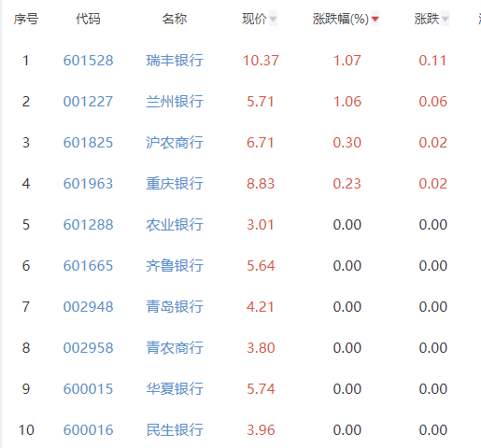The height and width of the screenshot is (448, 481).
Task: Click 0.06 change for 兰州银行
Action: [432, 102]
